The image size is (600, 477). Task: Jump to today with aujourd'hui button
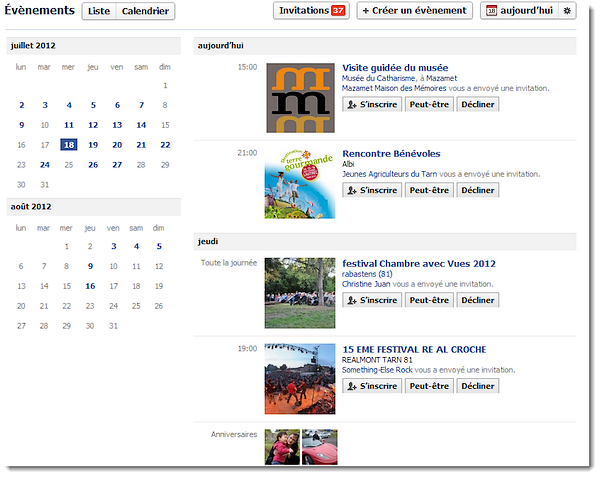click(518, 11)
